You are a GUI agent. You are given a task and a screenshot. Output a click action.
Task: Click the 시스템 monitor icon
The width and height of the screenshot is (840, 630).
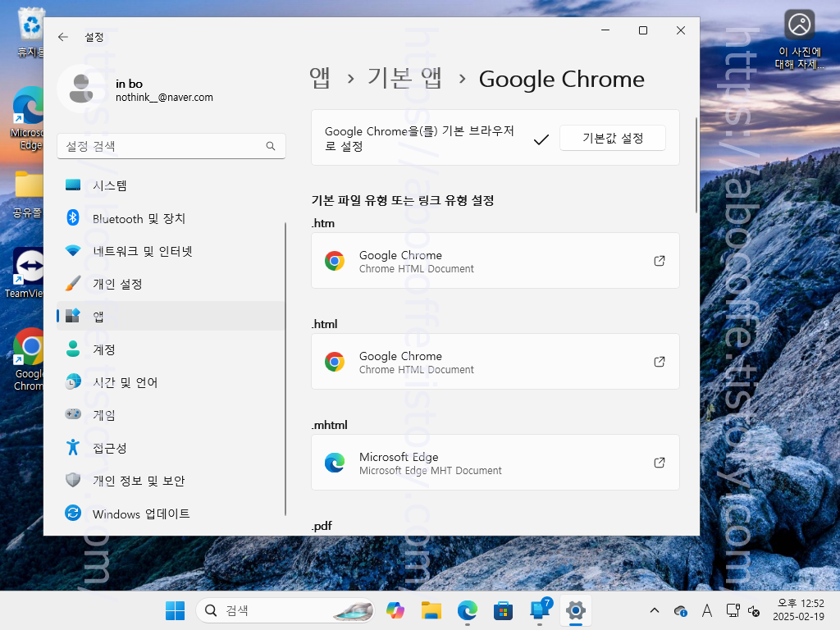pyautogui.click(x=73, y=185)
